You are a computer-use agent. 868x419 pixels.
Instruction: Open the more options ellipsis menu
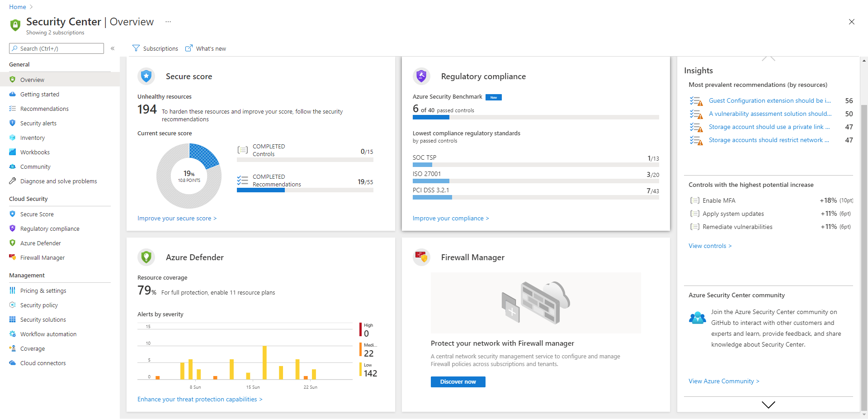168,22
